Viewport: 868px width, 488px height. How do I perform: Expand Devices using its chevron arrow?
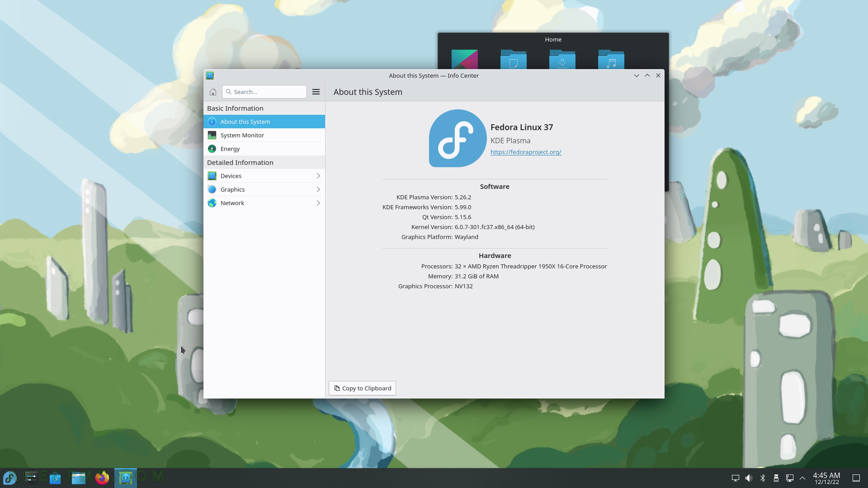click(x=318, y=176)
